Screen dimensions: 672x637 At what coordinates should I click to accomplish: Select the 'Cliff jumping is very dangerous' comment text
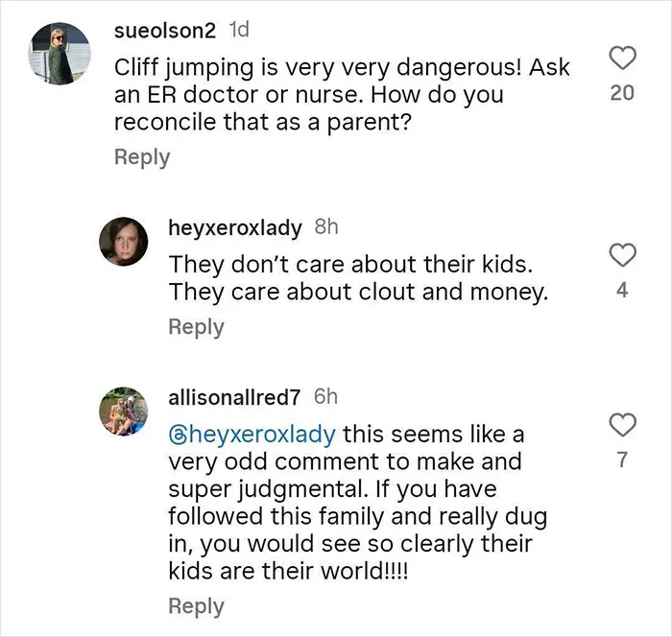(342, 95)
